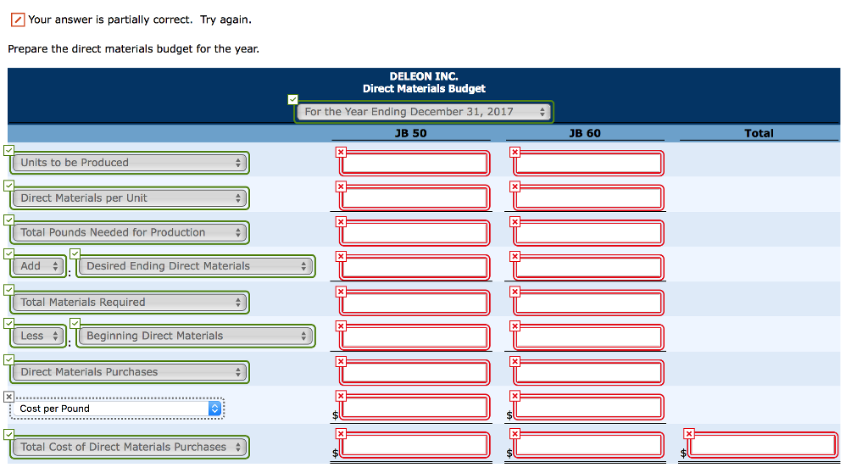868x473 pixels.
Task: Click red X icon on JB 60 Total Pounds Needed
Action: pos(515,221)
